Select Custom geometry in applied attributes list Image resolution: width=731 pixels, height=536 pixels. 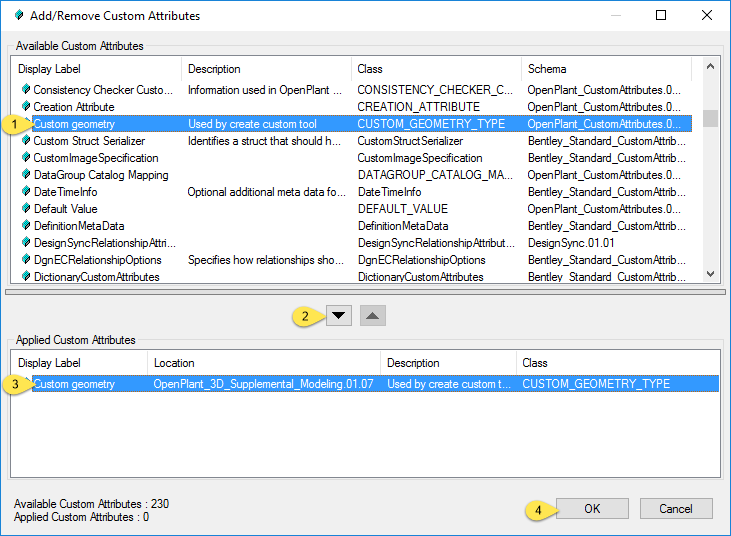(x=75, y=384)
